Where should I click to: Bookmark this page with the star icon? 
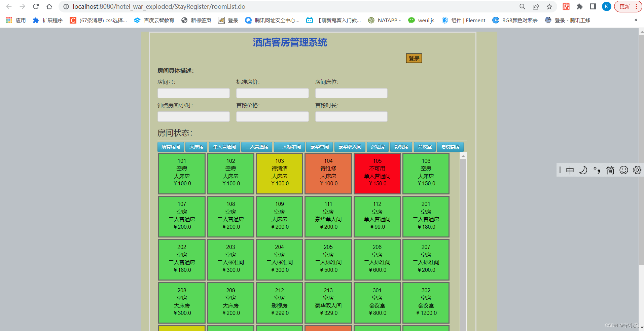(x=549, y=6)
